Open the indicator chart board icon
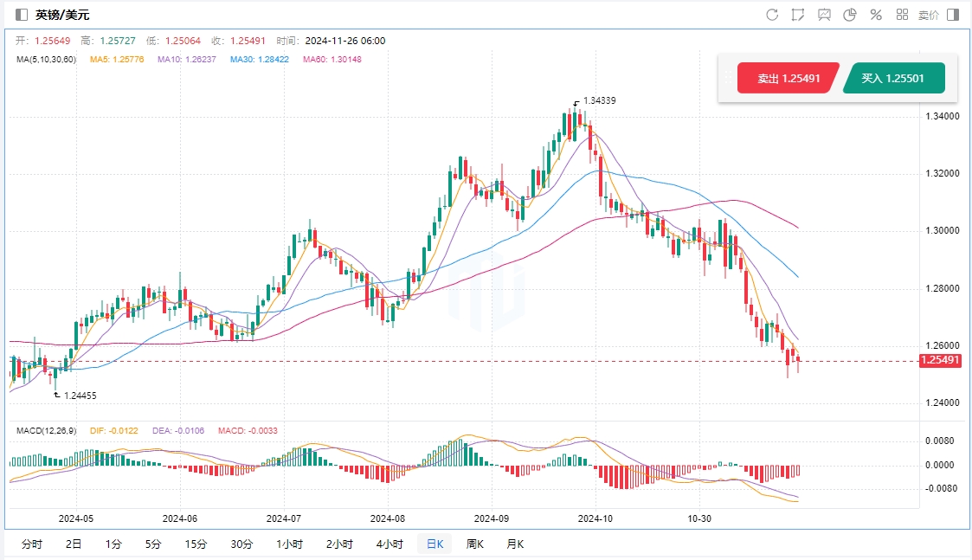 coord(824,15)
